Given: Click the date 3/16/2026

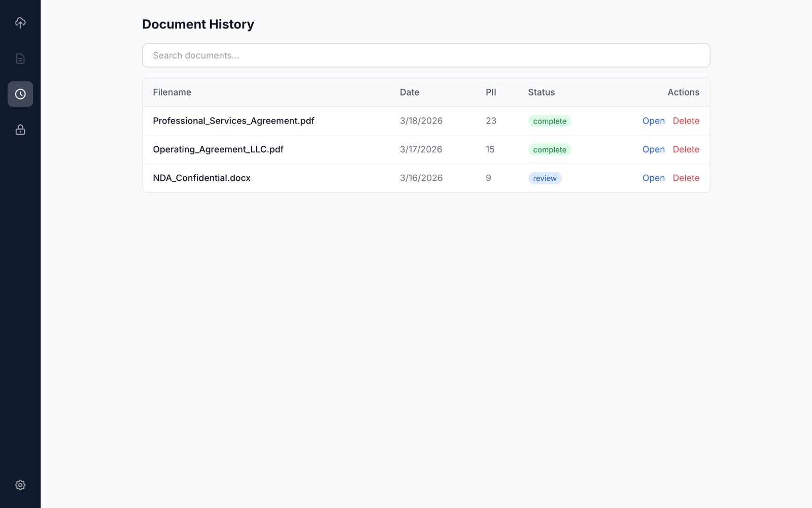Looking at the screenshot, I should point(421,178).
